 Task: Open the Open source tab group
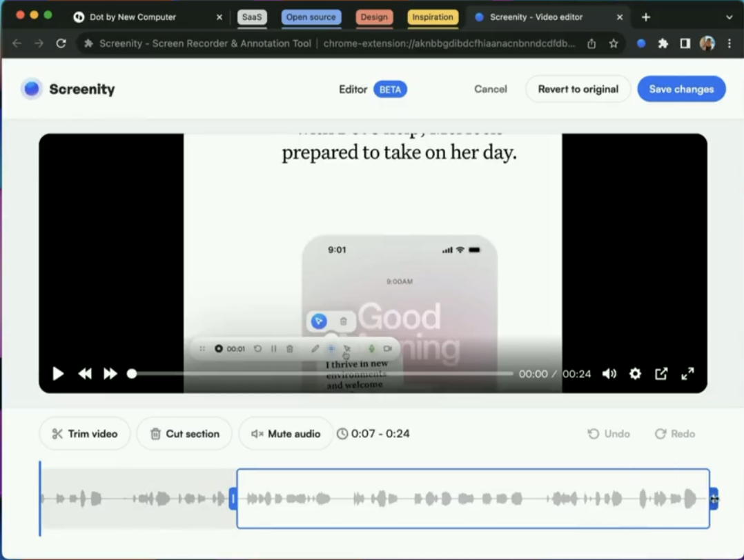pos(311,17)
